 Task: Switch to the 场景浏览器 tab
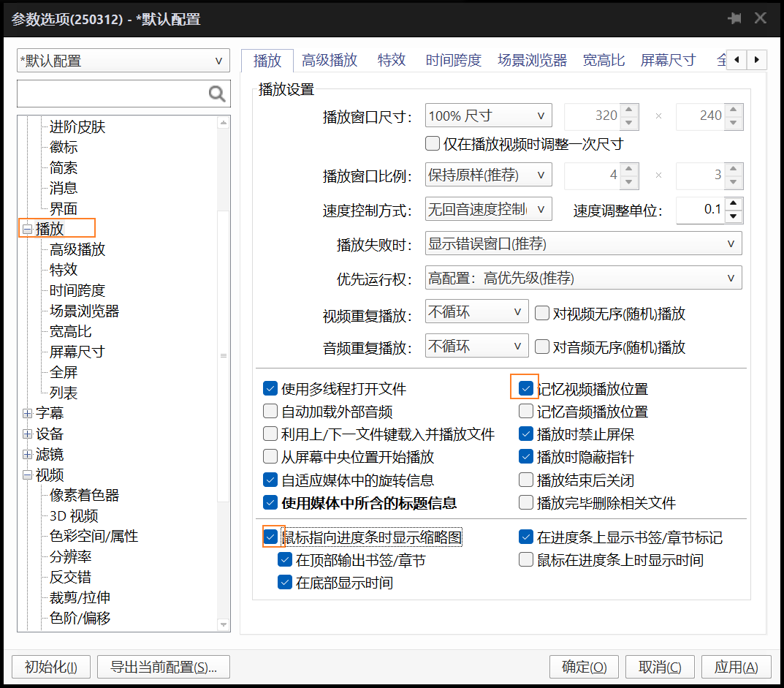tap(533, 61)
